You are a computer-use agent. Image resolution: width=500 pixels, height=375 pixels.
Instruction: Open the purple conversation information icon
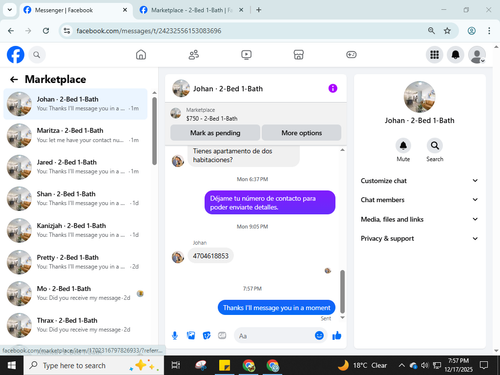[333, 88]
